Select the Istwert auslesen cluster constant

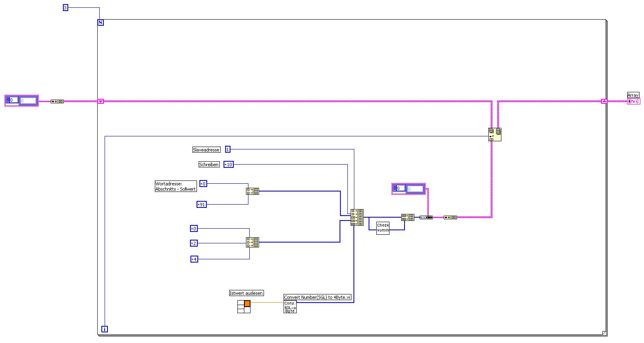tap(244, 307)
